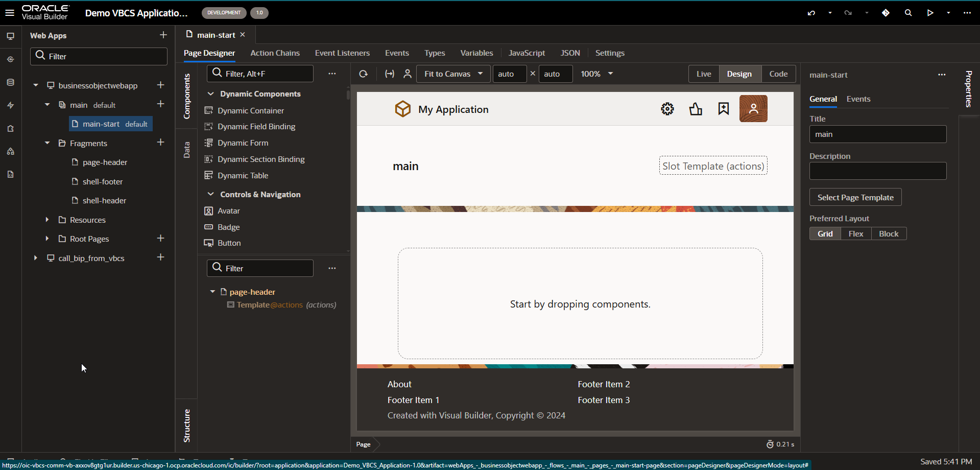
Task: Click Reload page icon in designer toolbar
Action: click(363, 74)
